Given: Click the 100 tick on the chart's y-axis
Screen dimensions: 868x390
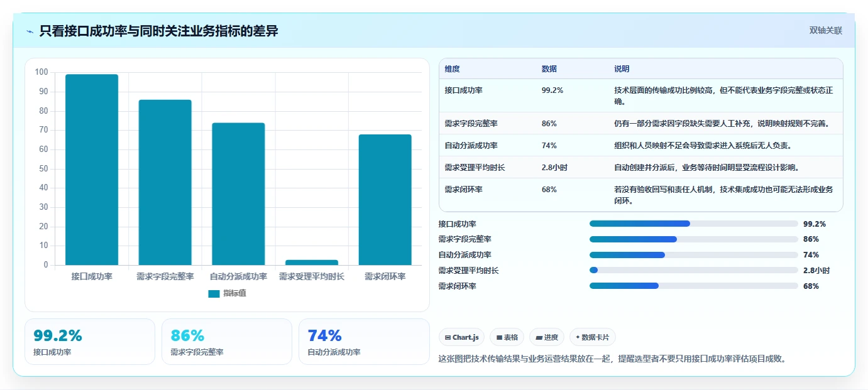Looking at the screenshot, I should tap(41, 72).
